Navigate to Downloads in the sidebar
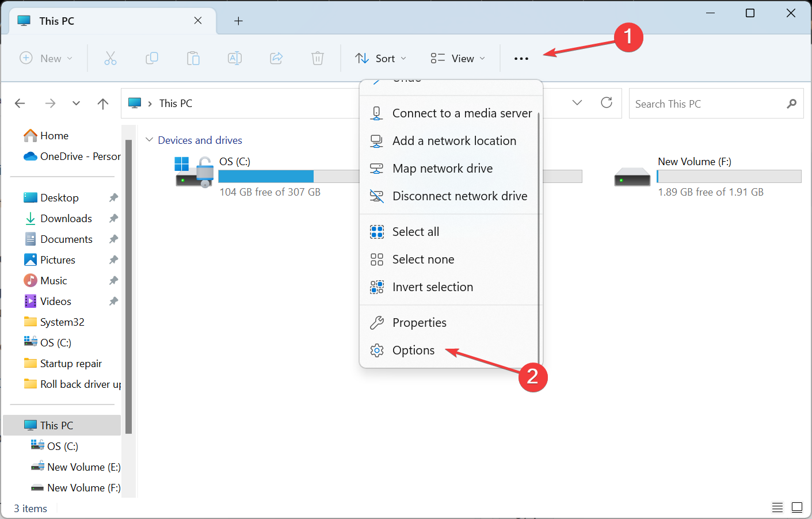The image size is (812, 519). click(x=66, y=218)
